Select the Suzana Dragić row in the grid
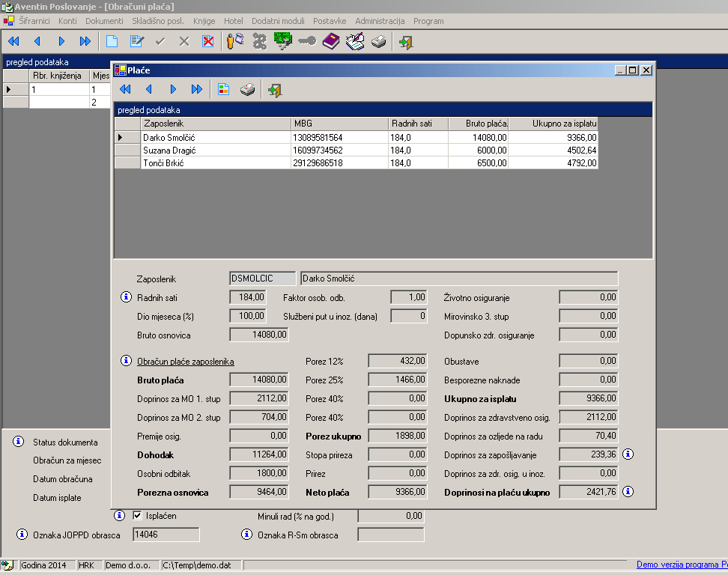Screen dimensions: 728x575 pos(216,150)
